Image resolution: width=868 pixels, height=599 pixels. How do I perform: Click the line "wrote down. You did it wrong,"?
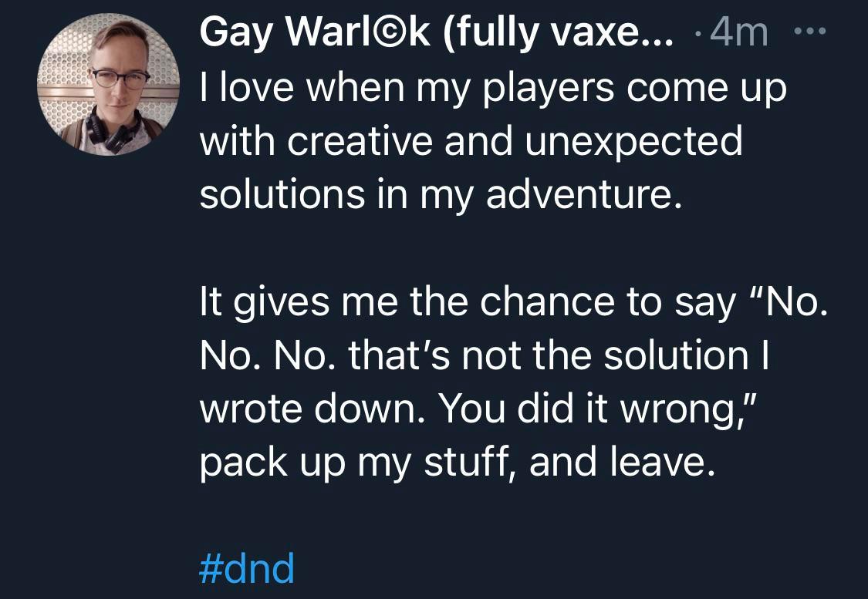480,409
